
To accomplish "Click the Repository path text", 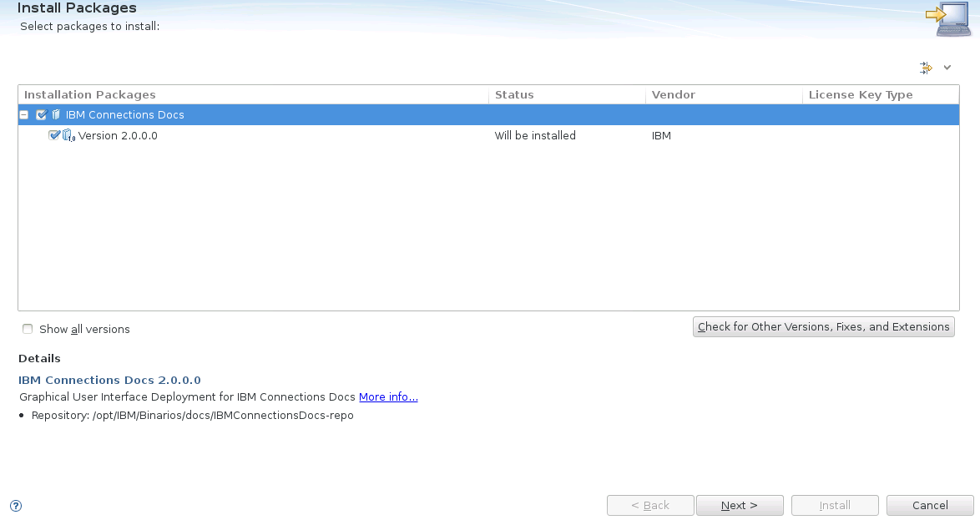I will (193, 416).
